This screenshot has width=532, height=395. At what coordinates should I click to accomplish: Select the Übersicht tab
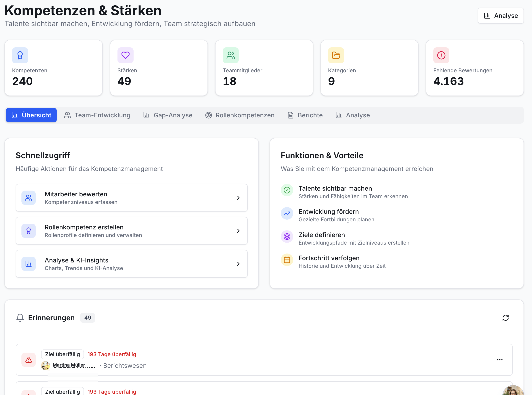(x=31, y=115)
